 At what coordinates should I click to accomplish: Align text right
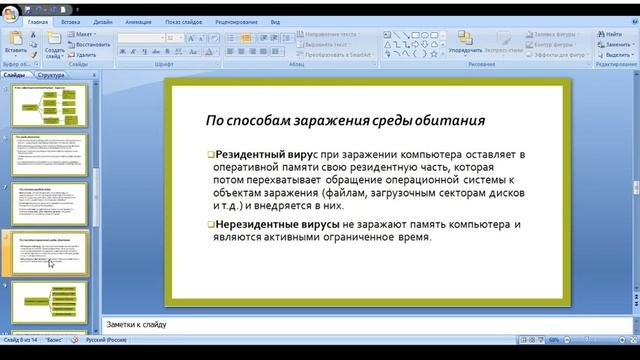pyautogui.click(x=252, y=52)
